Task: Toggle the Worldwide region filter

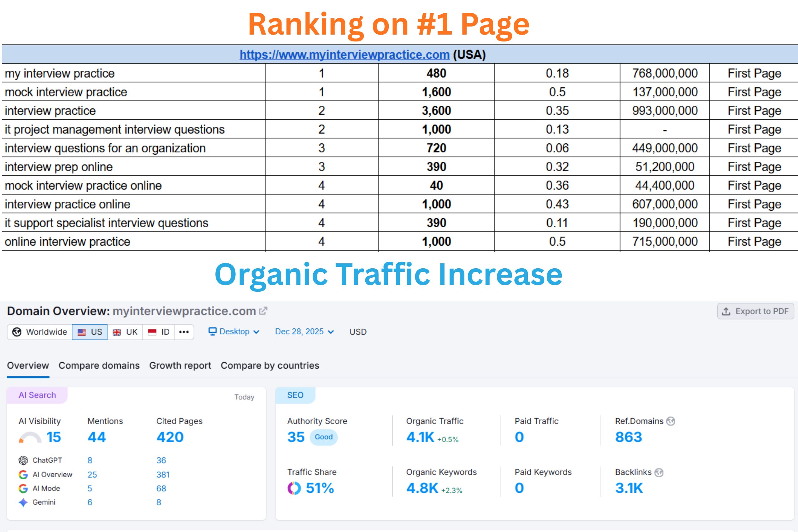Action: [x=39, y=332]
